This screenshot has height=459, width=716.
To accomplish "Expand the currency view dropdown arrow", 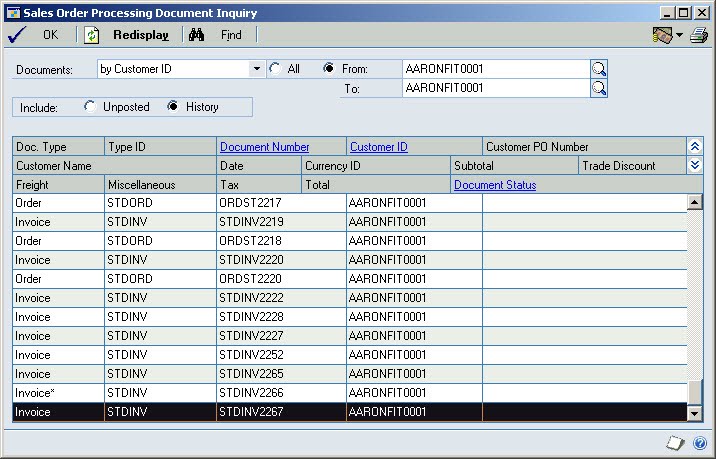I will [679, 35].
